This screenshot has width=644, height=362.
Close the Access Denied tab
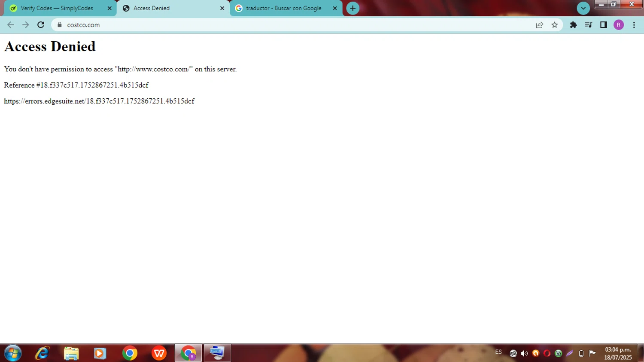coord(222,8)
